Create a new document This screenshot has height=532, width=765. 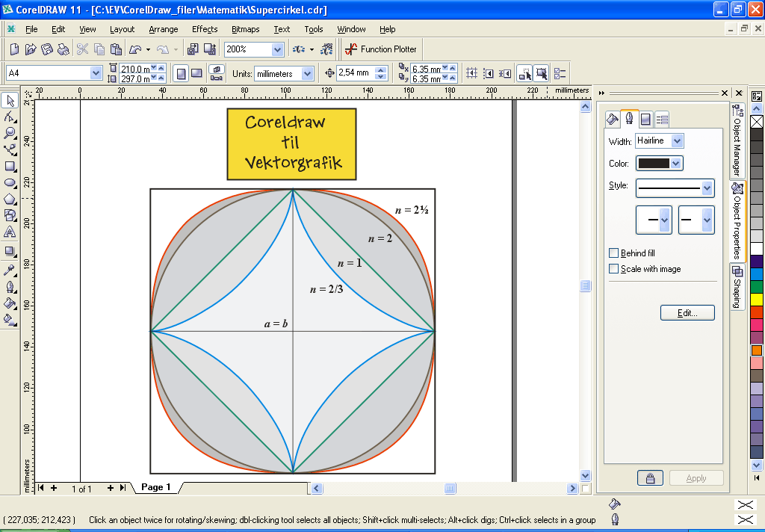15,49
